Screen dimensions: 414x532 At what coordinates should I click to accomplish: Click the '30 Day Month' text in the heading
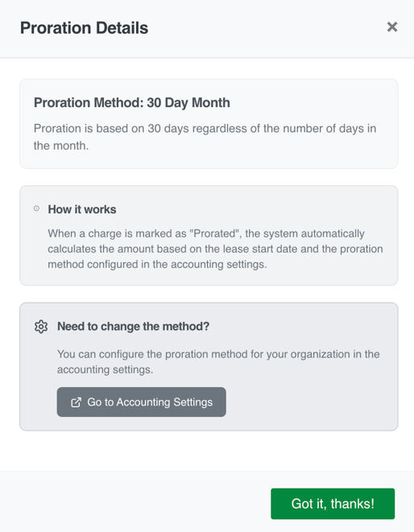188,102
